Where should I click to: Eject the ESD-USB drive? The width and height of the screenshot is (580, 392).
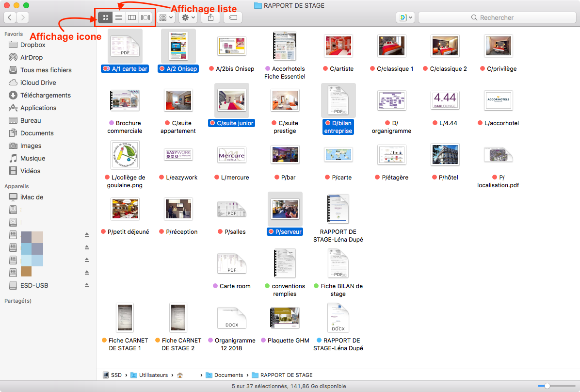click(x=87, y=285)
